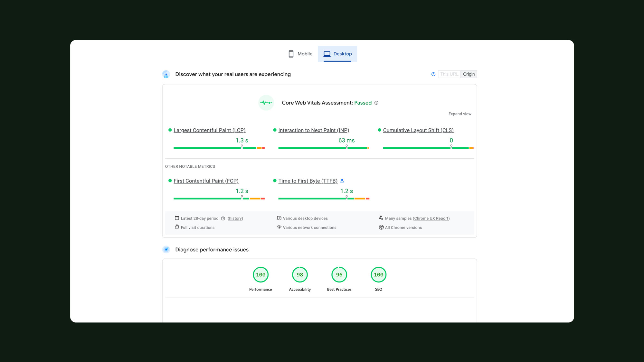
Task: Click the real users experience icon
Action: click(166, 74)
